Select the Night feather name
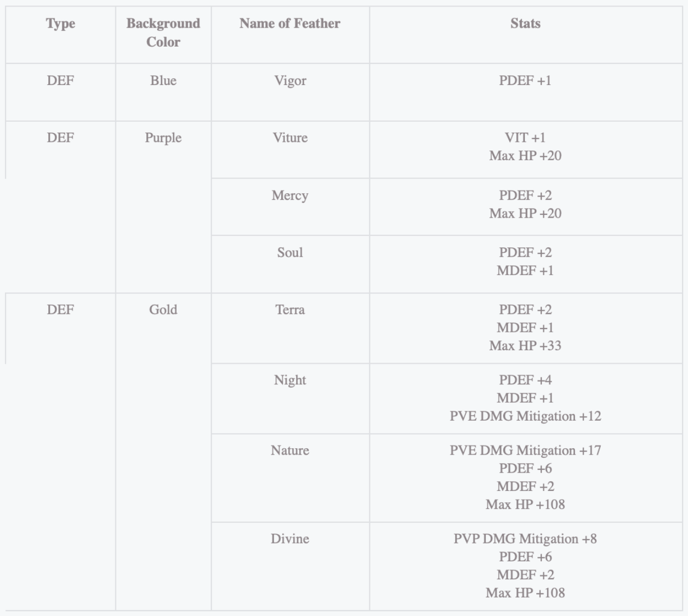This screenshot has height=616, width=688. coord(290,380)
